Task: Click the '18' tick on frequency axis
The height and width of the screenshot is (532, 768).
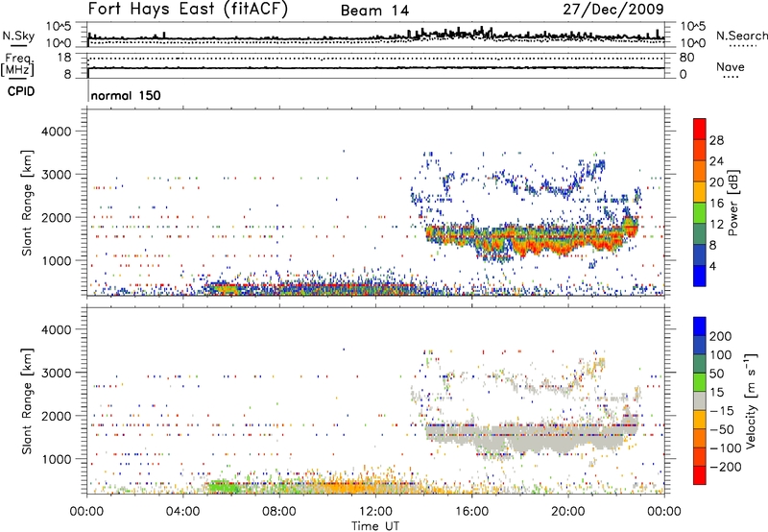Action: point(64,58)
